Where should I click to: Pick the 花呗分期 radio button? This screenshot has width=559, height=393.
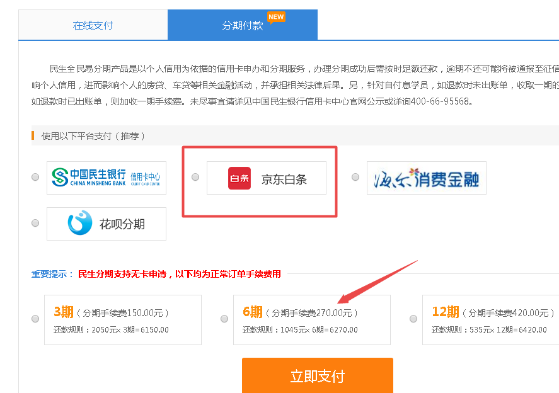coord(35,223)
